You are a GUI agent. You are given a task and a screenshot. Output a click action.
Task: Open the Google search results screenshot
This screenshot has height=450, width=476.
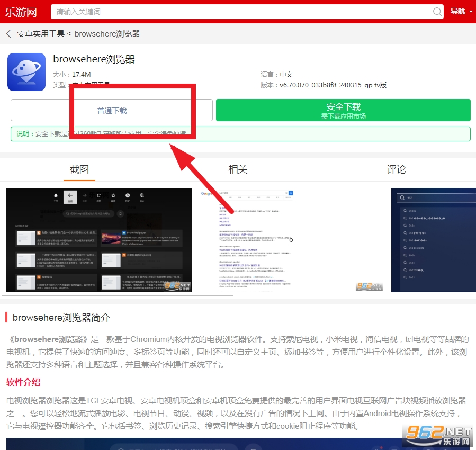(291, 240)
